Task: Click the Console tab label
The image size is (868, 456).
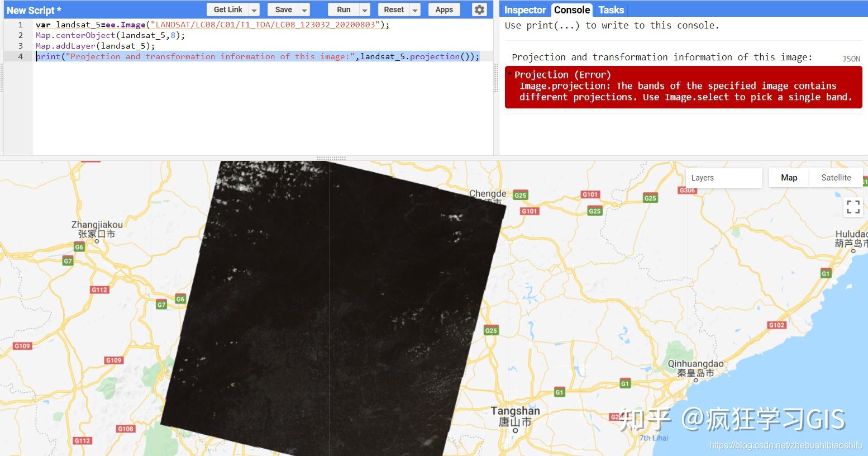Action: [x=571, y=9]
